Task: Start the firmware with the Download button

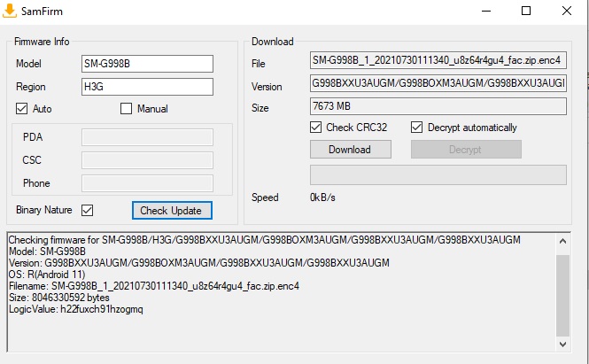Action: coord(351,150)
